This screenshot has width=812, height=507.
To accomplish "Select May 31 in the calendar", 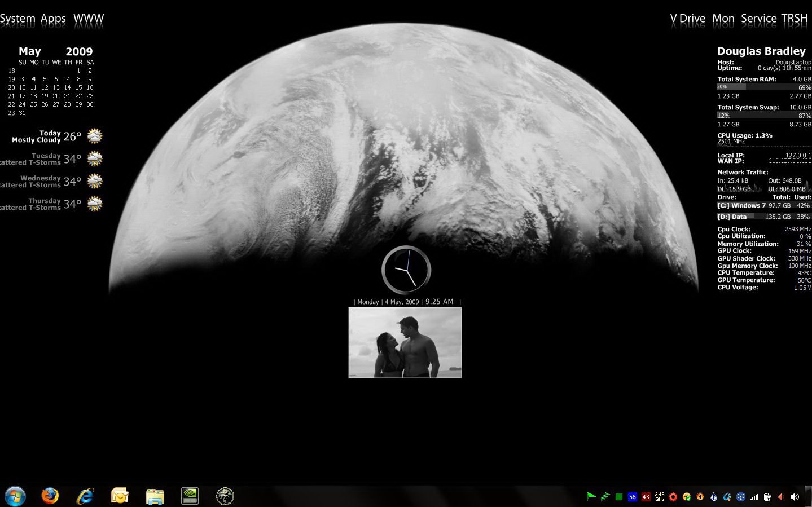I will [22, 113].
